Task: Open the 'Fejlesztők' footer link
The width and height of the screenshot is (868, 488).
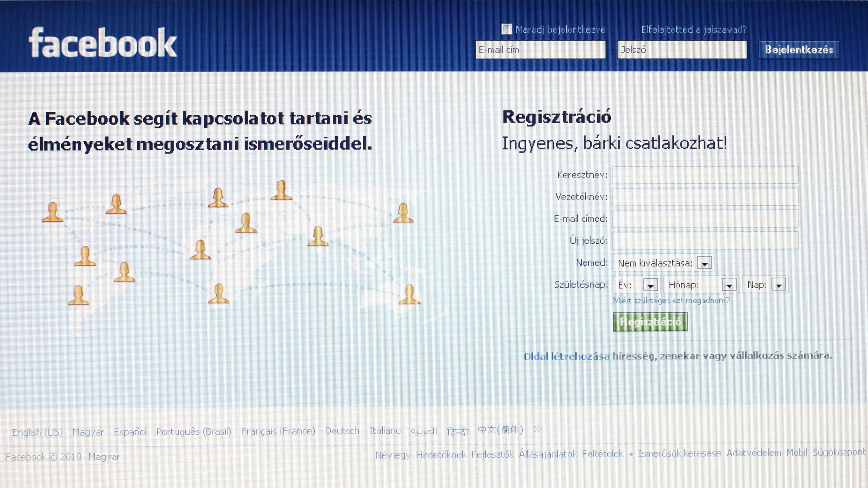Action: 492,454
